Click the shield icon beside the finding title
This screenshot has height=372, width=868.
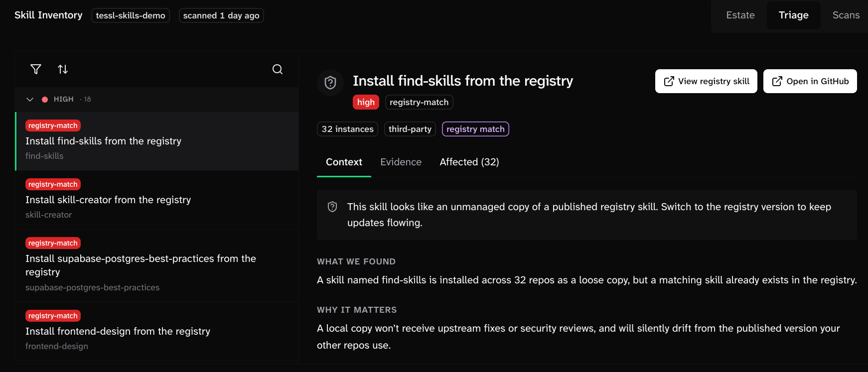point(330,83)
